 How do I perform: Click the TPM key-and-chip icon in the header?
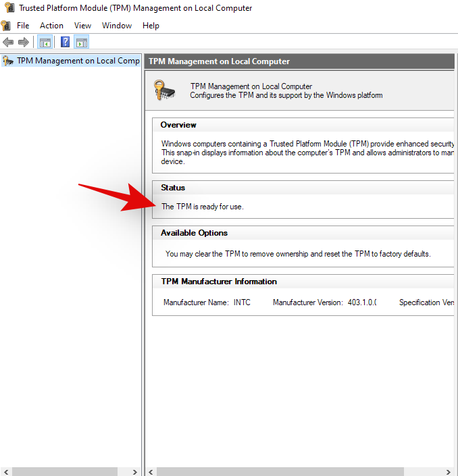click(164, 90)
